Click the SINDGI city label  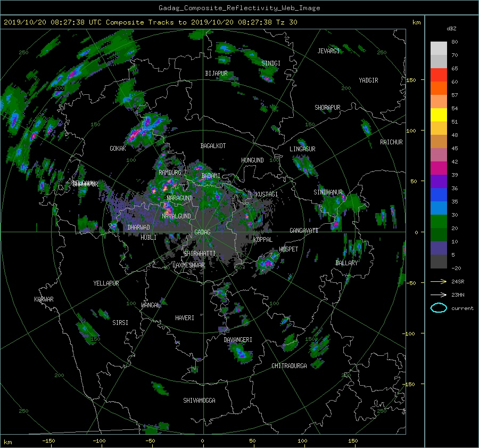pos(271,63)
